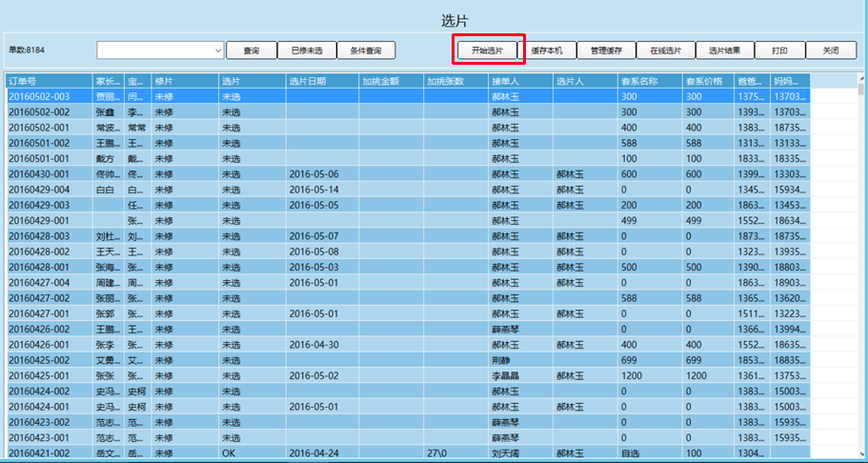Select order row 20160425-001
Viewport: 868px width, 463px height.
coord(408,375)
